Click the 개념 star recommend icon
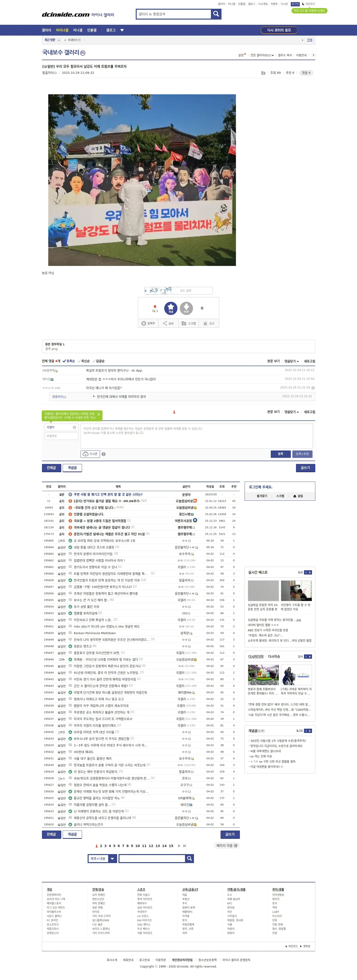The width and height of the screenshot is (357, 980). pos(171,308)
